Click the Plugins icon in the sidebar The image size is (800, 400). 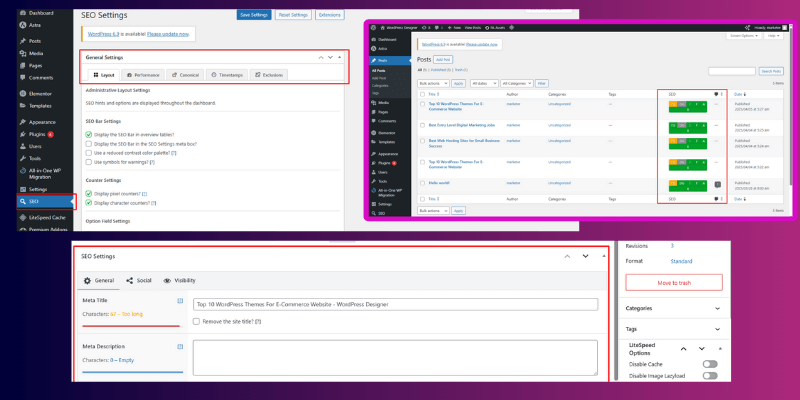pyautogui.click(x=22, y=133)
